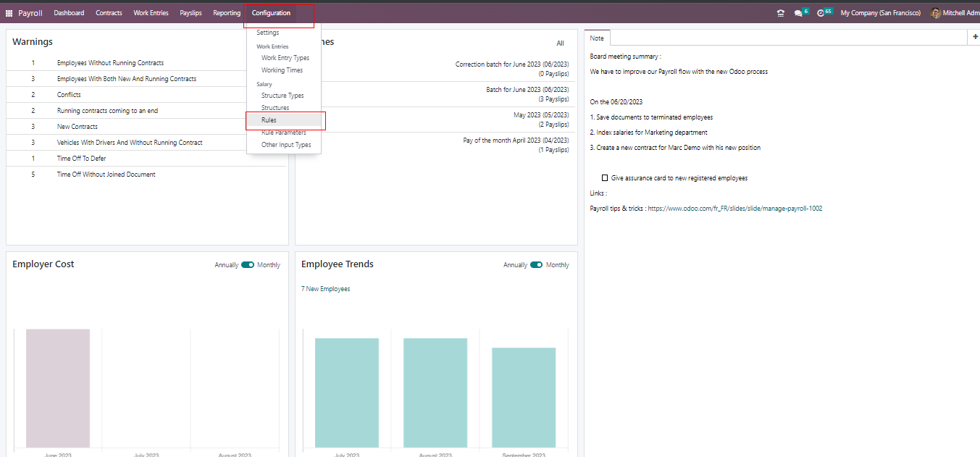Click the All batches link
This screenshot has height=457, width=980.
click(560, 43)
